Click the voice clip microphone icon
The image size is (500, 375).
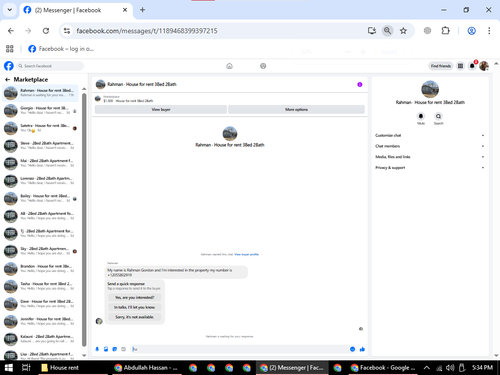(x=97, y=349)
